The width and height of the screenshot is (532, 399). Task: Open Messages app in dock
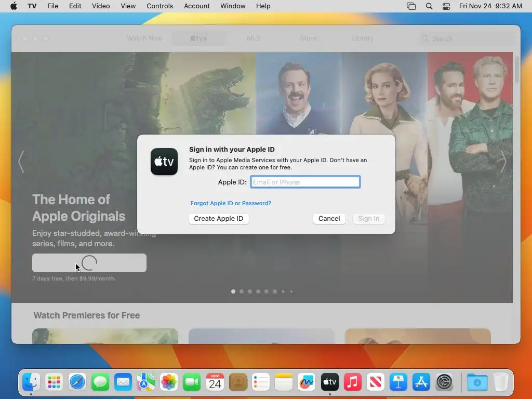(x=100, y=382)
